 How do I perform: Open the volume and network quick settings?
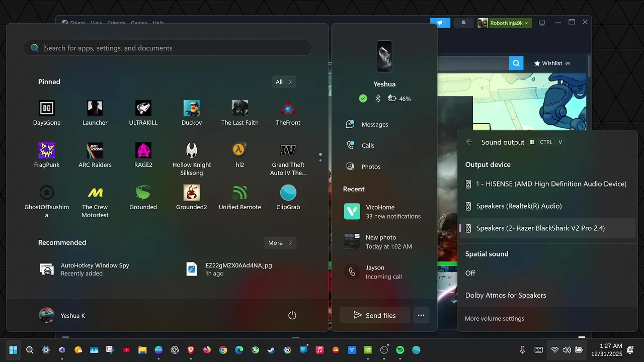pyautogui.click(x=567, y=350)
